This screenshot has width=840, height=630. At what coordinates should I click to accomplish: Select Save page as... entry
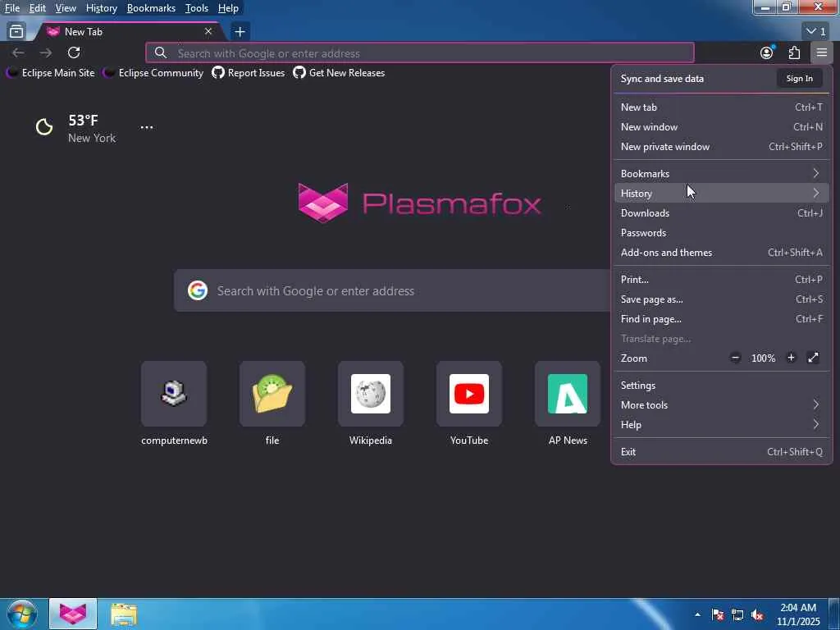[722, 299]
